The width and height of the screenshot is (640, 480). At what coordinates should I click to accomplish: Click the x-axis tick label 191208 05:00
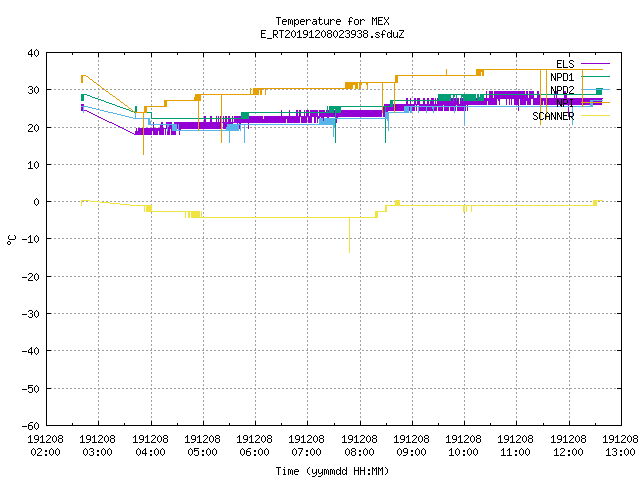(x=202, y=446)
